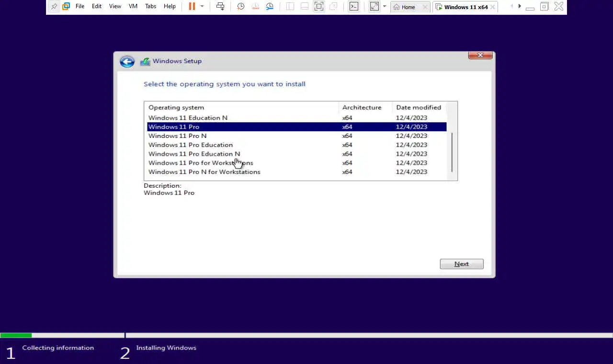
Task: Open the Tabs menu
Action: click(x=150, y=7)
